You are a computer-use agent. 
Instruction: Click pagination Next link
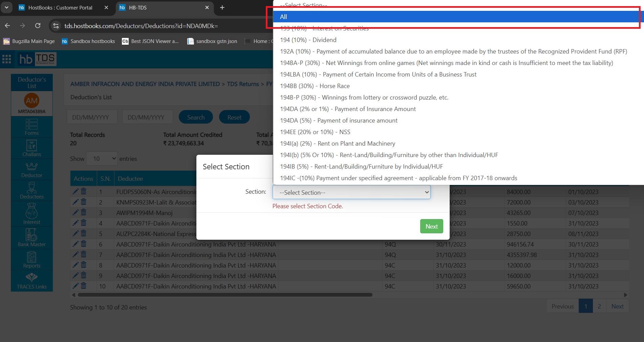pos(617,306)
